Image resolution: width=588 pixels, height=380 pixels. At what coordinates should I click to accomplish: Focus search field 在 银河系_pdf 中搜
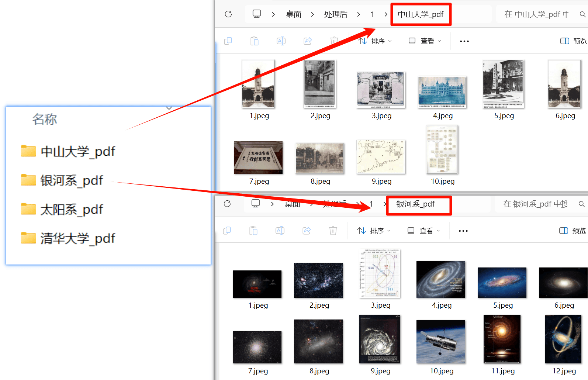(x=536, y=204)
